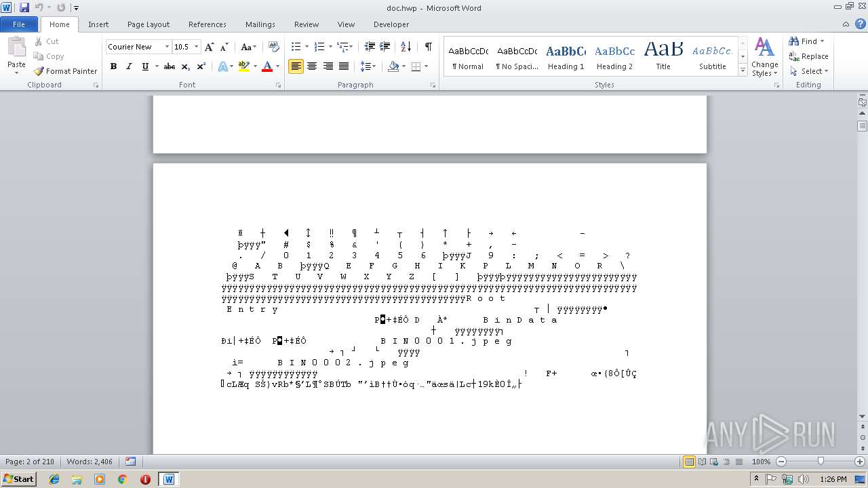The image size is (868, 488).
Task: Select Align Text Right
Action: pyautogui.click(x=328, y=66)
